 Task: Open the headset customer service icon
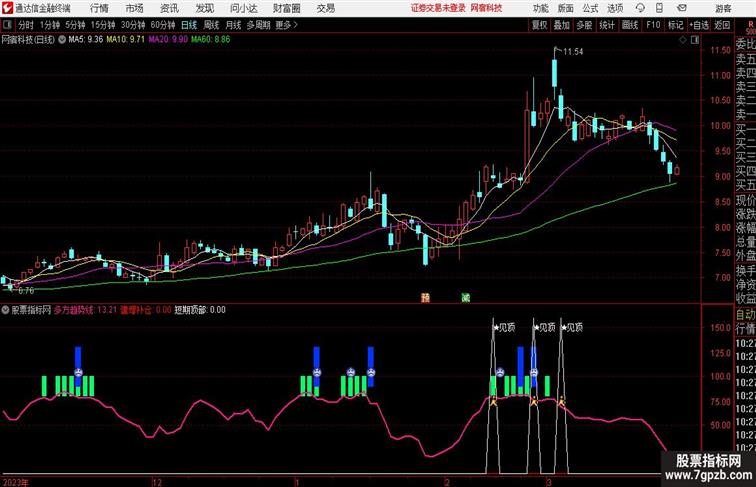pyautogui.click(x=640, y=8)
